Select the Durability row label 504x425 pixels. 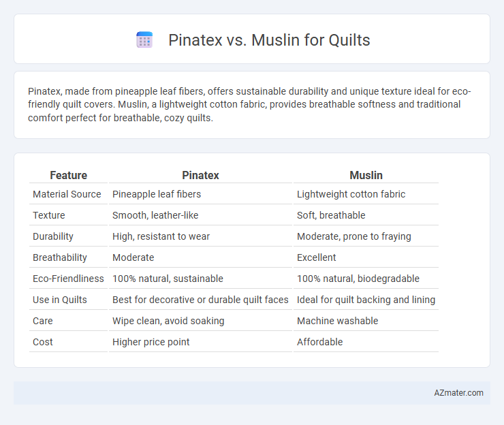click(53, 236)
